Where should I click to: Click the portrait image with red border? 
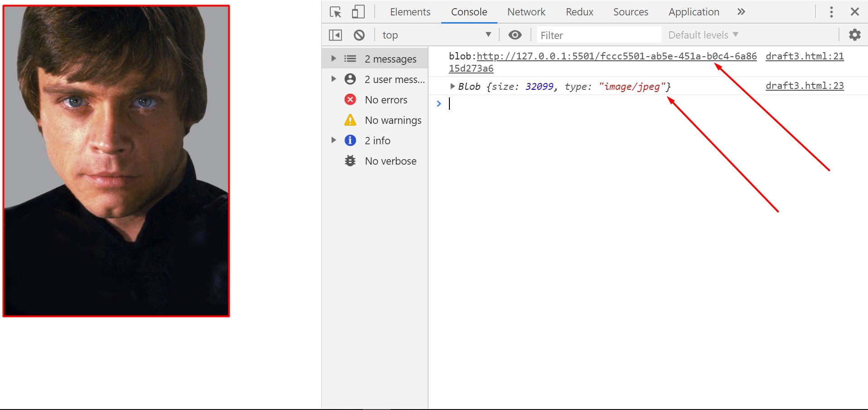[116, 161]
